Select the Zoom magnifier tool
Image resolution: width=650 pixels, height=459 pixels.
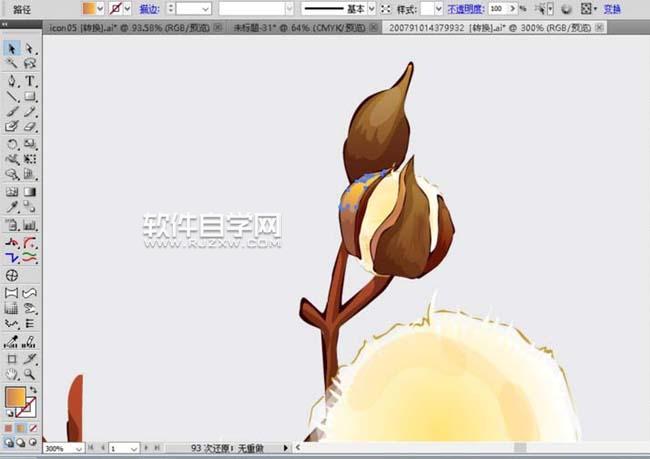click(29, 374)
